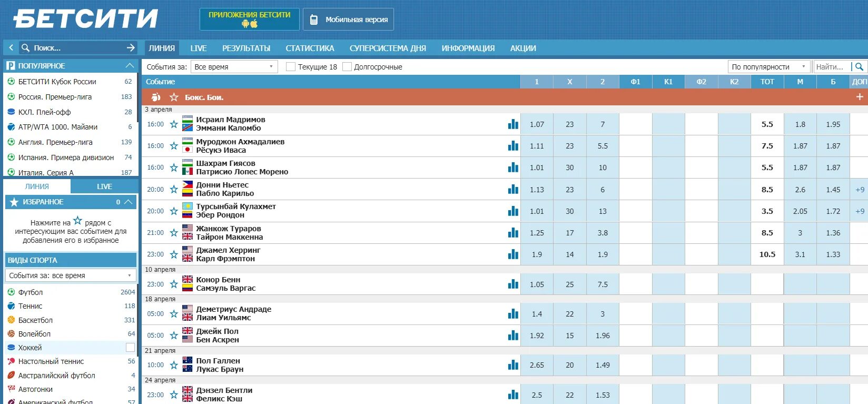Open КХЛ. Плей-офф link
The image size is (868, 404).
[x=44, y=112]
